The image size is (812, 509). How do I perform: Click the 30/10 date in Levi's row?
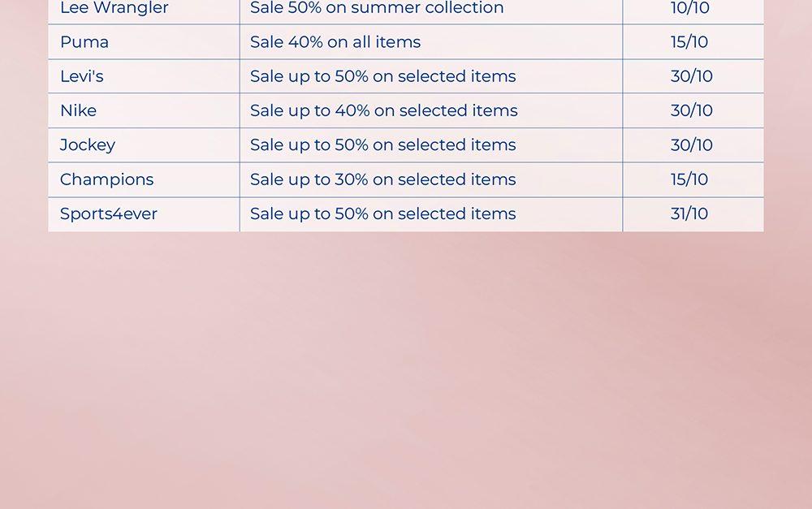tap(692, 76)
